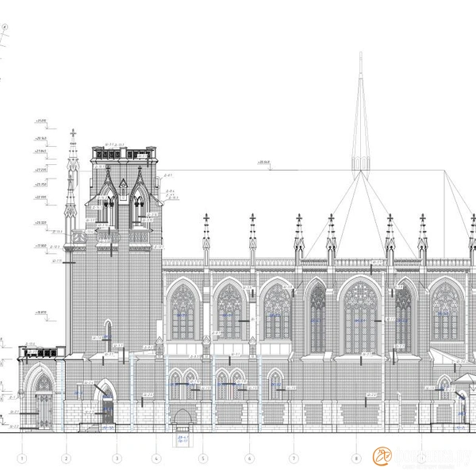Select grid axis bubble 5
Screen dimensions: 476x476
coord(203,459)
